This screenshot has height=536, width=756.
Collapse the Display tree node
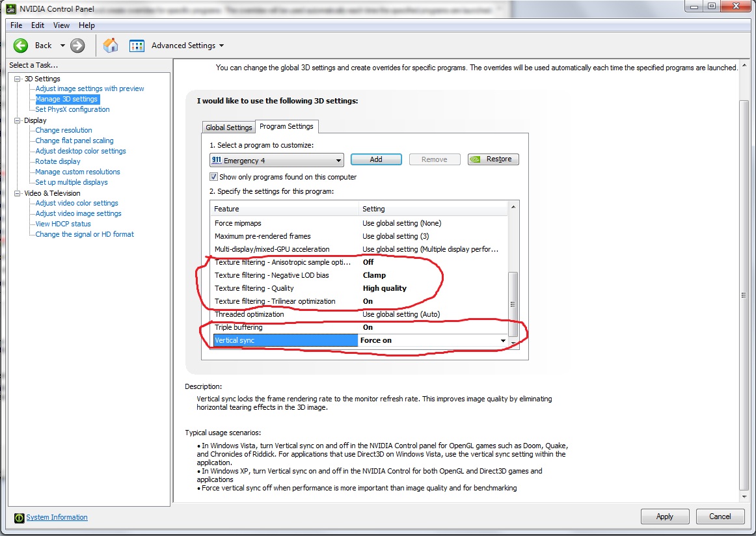(18, 120)
